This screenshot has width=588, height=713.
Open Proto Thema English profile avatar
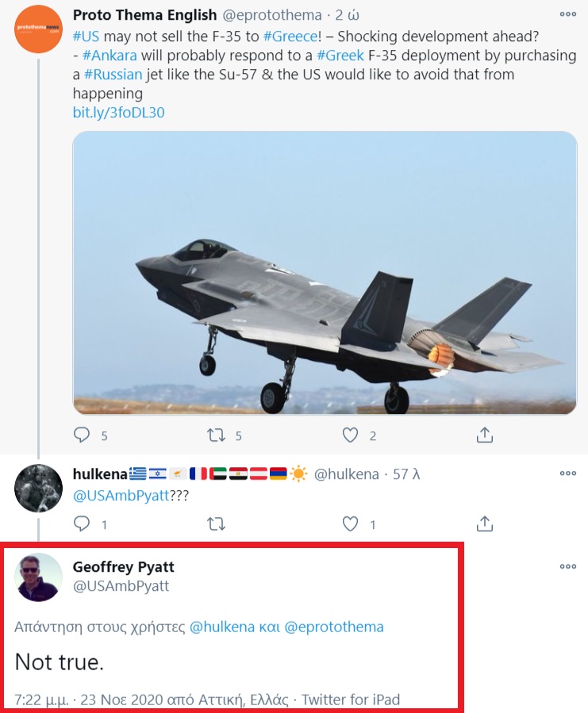coord(39,29)
